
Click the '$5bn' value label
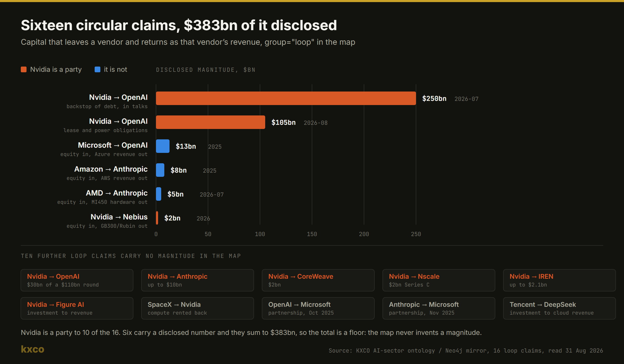pos(175,194)
